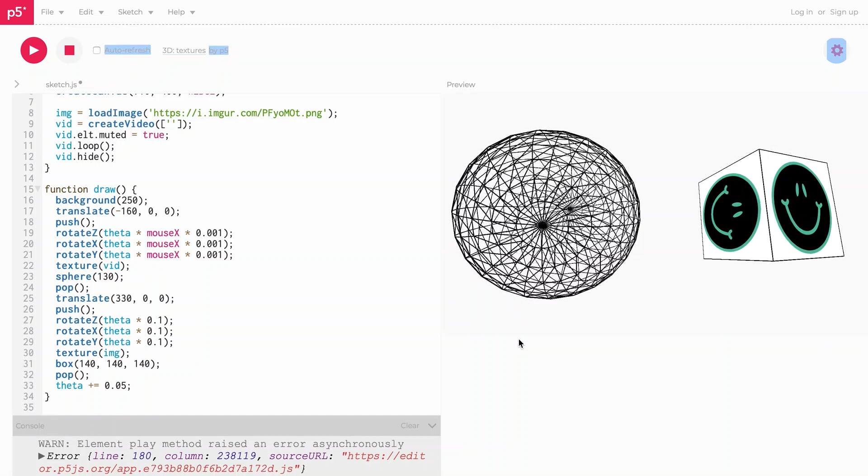The height and width of the screenshot is (476, 868).
Task: Open editor settings gear icon
Action: pyautogui.click(x=837, y=50)
